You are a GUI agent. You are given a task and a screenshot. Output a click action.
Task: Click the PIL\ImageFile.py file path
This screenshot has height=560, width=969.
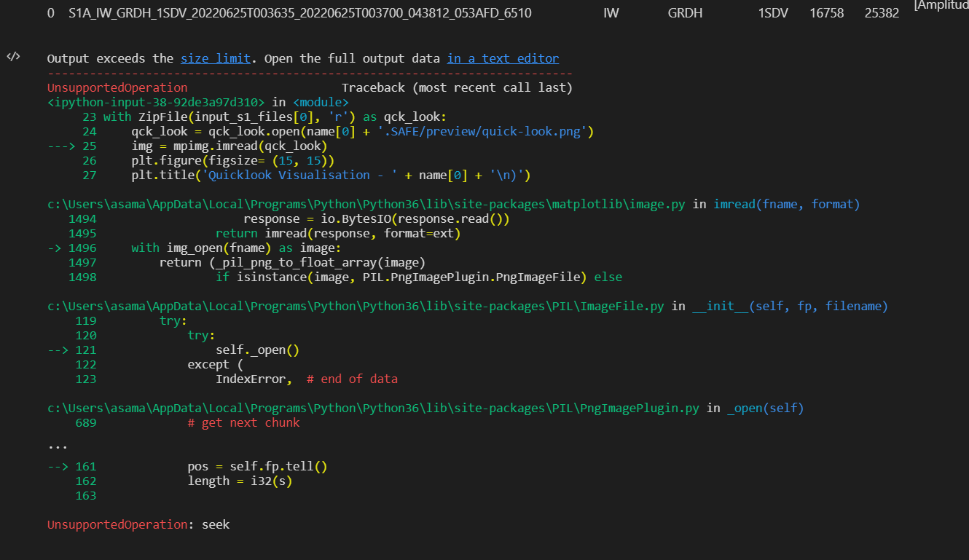click(x=356, y=306)
